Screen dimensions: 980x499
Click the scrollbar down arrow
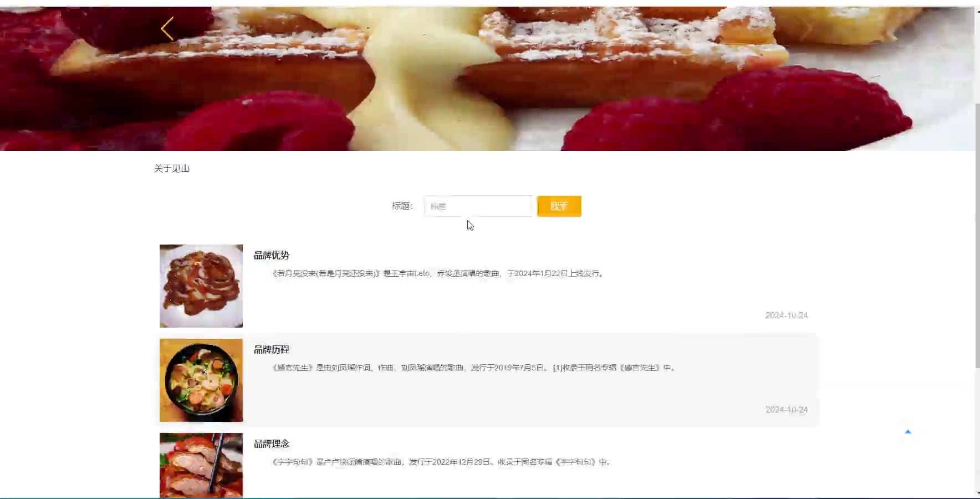(x=977, y=493)
